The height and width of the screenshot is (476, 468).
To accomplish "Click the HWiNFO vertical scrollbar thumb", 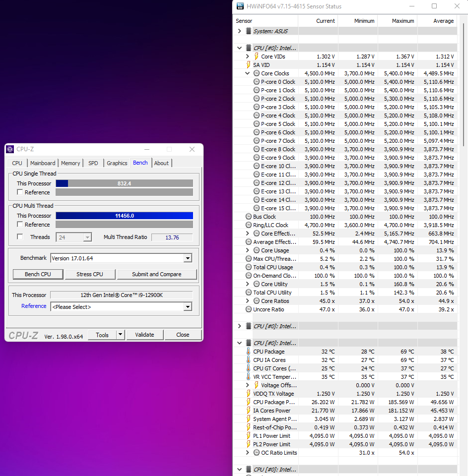I will pyautogui.click(x=463, y=84).
